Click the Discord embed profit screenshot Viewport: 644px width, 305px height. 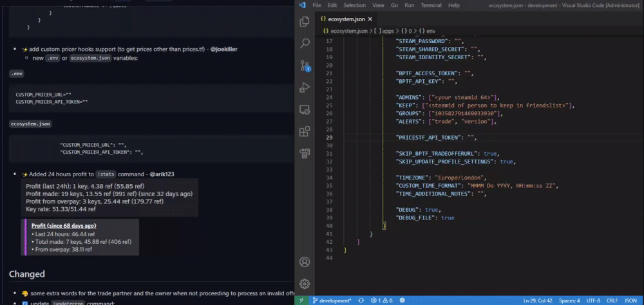[80, 237]
